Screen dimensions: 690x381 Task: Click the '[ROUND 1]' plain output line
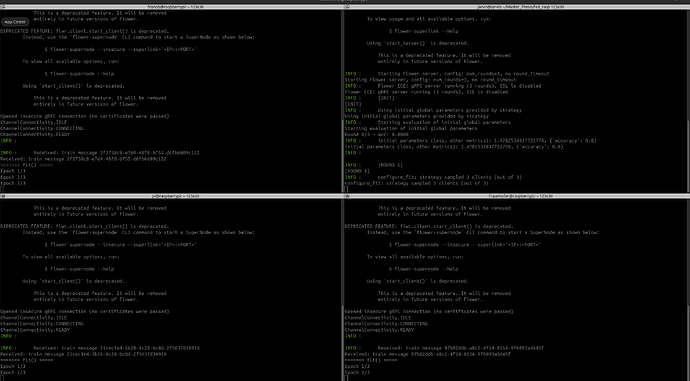pos(357,171)
